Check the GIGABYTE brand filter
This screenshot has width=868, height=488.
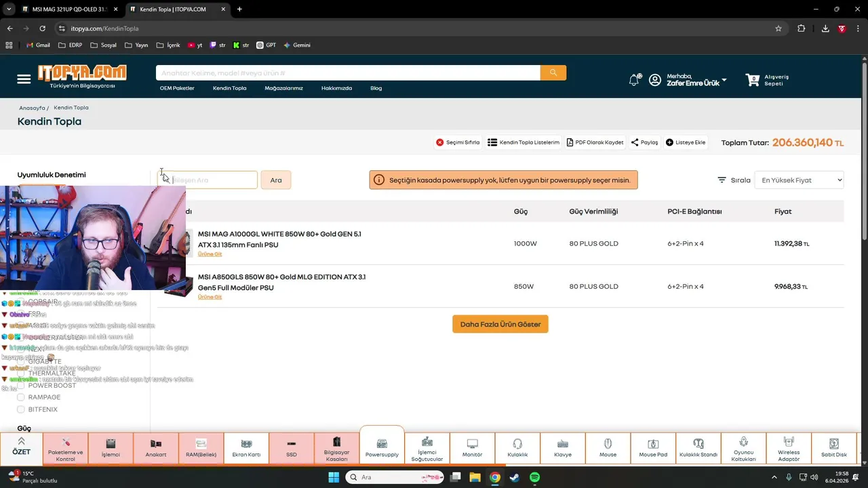point(21,361)
